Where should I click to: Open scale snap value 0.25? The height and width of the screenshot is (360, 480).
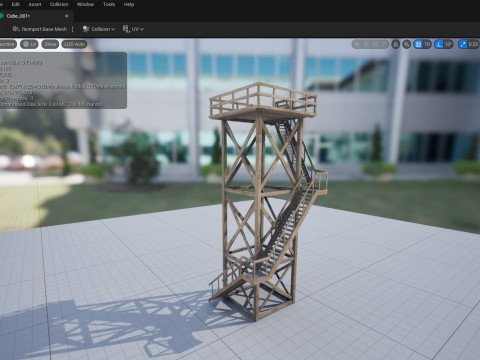coord(473,44)
